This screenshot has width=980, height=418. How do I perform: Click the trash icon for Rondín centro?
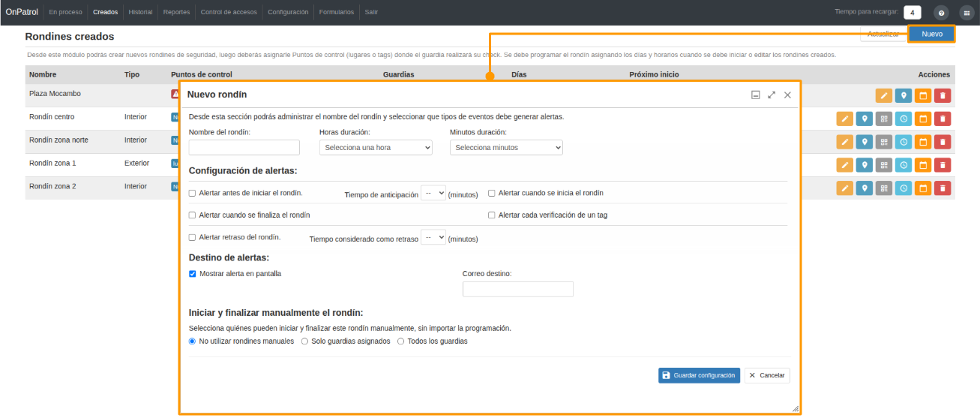point(943,119)
